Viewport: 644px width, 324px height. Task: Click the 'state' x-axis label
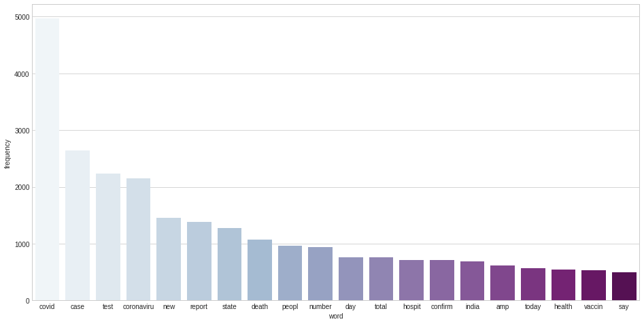tap(230, 307)
